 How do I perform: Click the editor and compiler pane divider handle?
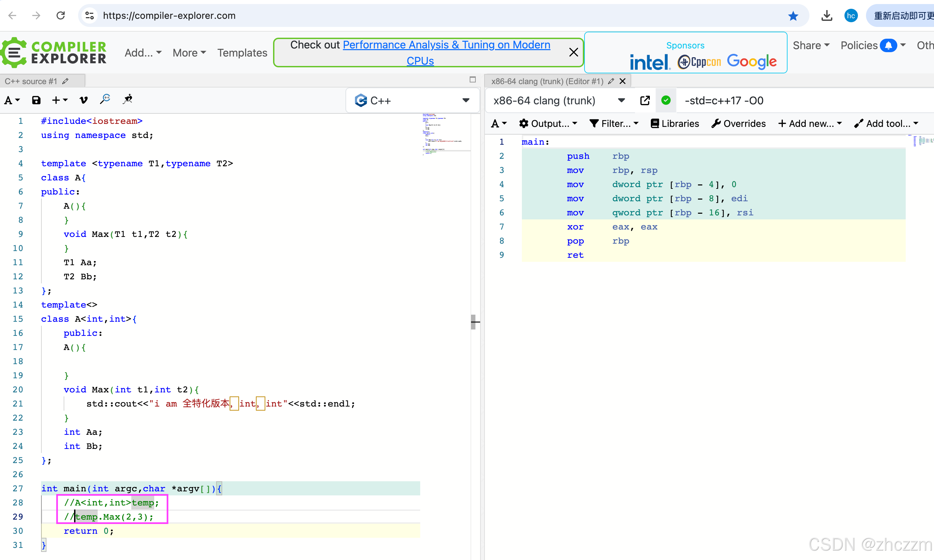click(474, 322)
